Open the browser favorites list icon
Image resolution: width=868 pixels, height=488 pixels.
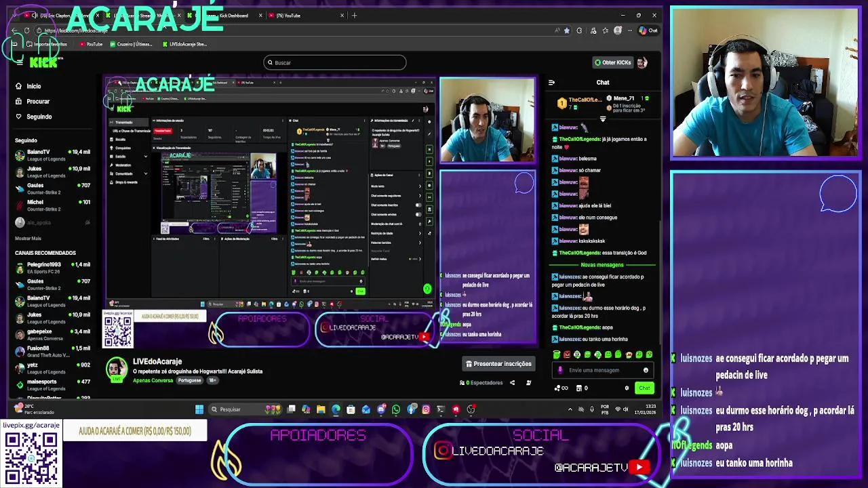605,30
